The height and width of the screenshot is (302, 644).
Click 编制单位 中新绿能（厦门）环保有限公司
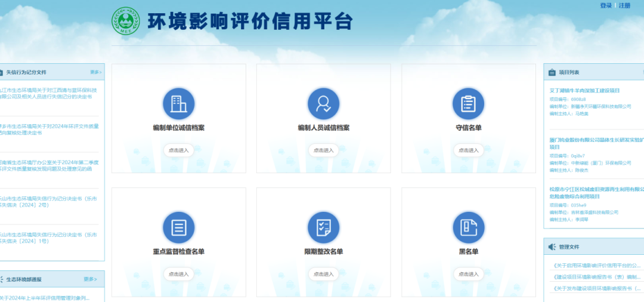(x=590, y=163)
